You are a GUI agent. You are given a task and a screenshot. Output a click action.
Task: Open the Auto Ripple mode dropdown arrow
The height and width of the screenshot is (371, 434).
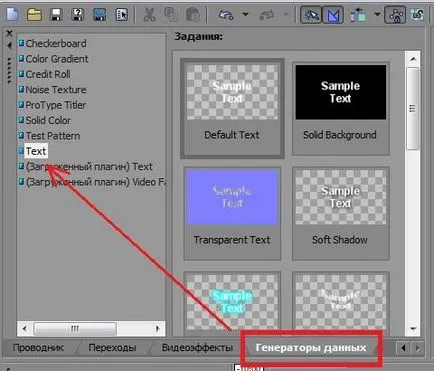pos(377,15)
